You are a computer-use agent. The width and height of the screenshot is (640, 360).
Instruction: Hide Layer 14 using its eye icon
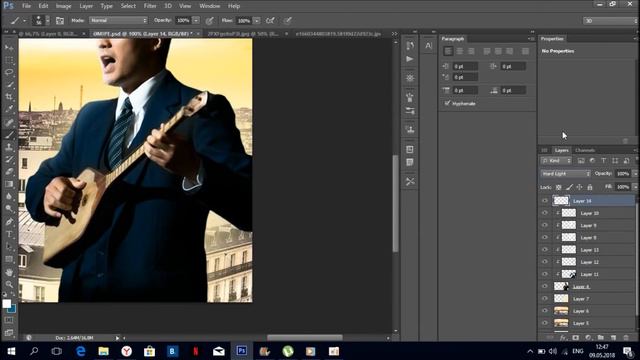click(x=545, y=201)
